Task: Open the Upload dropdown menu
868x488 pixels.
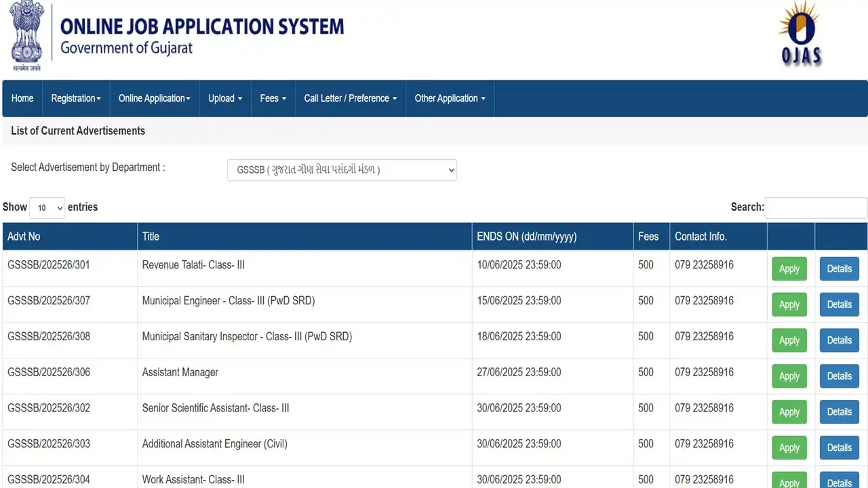Action: [x=225, y=98]
